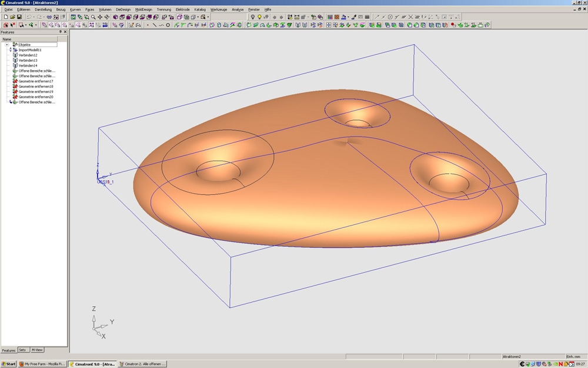This screenshot has width=588, height=368.
Task: Switch to the Sets tab
Action: coord(22,350)
